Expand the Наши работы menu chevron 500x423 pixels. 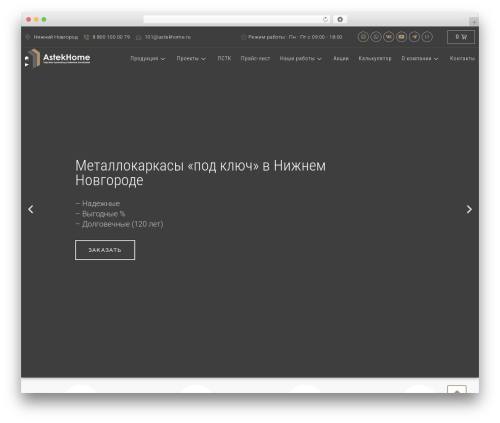click(x=319, y=59)
